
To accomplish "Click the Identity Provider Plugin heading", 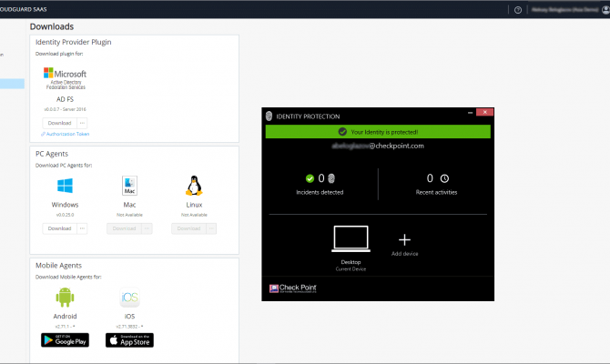I will point(73,42).
